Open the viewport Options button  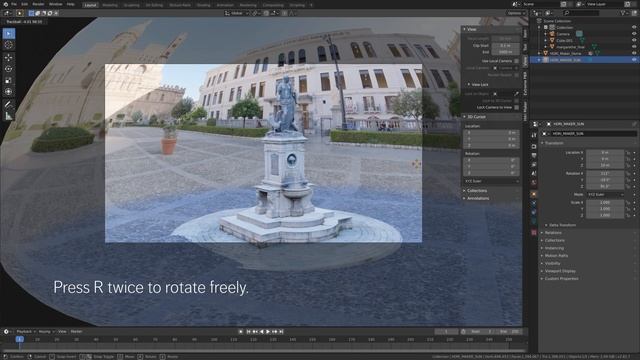[516, 13]
